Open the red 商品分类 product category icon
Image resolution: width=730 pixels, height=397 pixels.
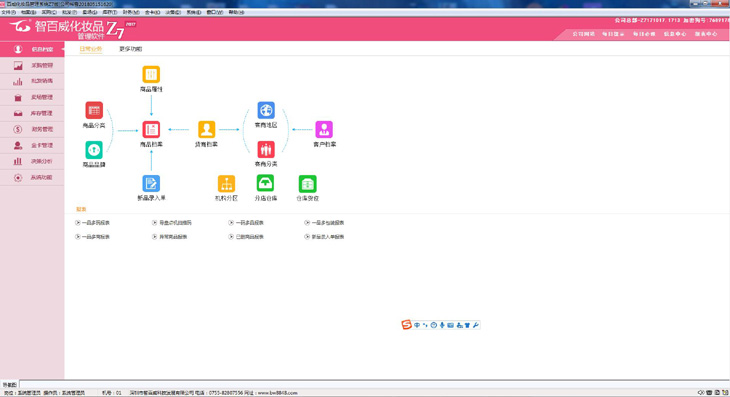94,111
